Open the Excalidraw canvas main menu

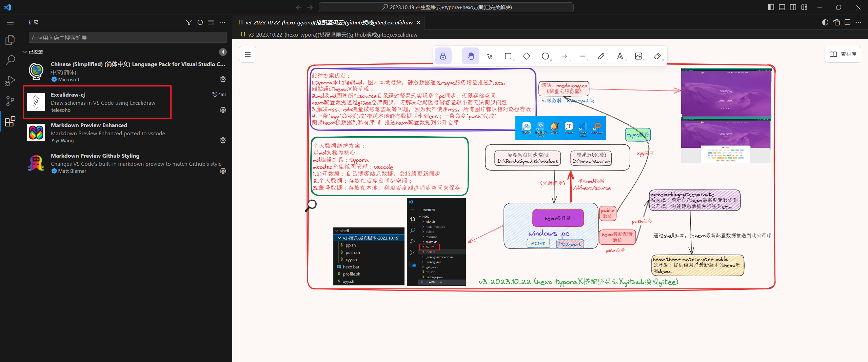point(248,54)
